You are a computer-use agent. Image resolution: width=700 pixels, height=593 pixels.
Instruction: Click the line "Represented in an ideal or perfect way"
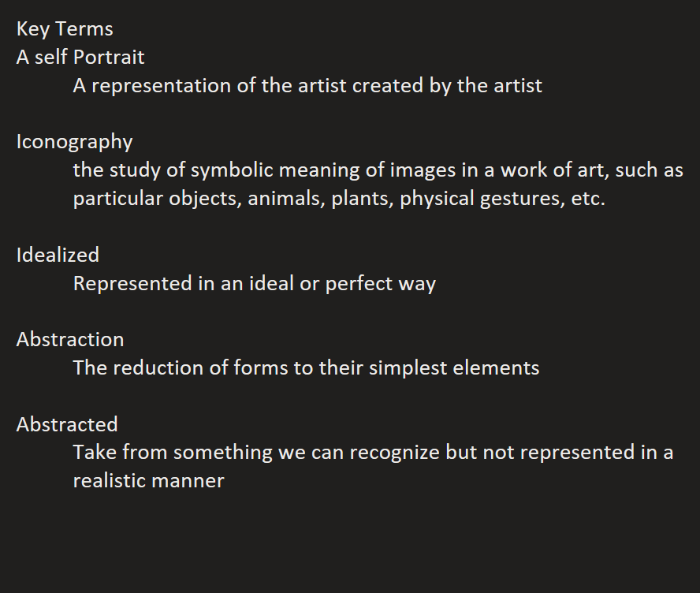tap(254, 283)
